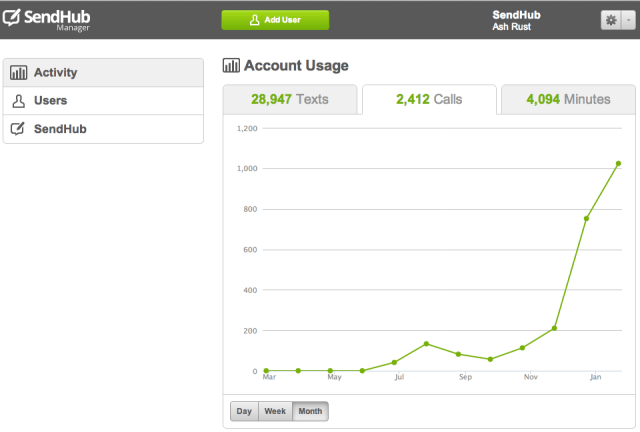Show usage by Day
Image resolution: width=640 pixels, height=432 pixels.
[x=244, y=411]
